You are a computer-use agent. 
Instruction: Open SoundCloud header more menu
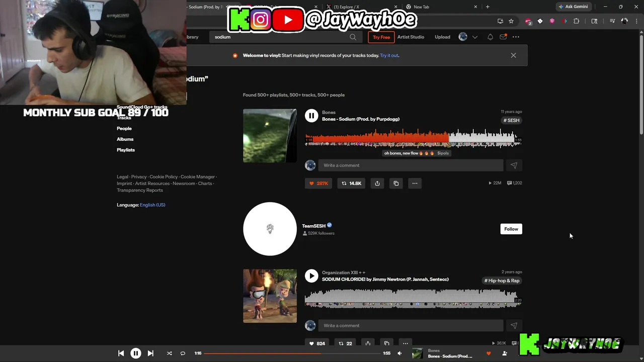tap(516, 37)
